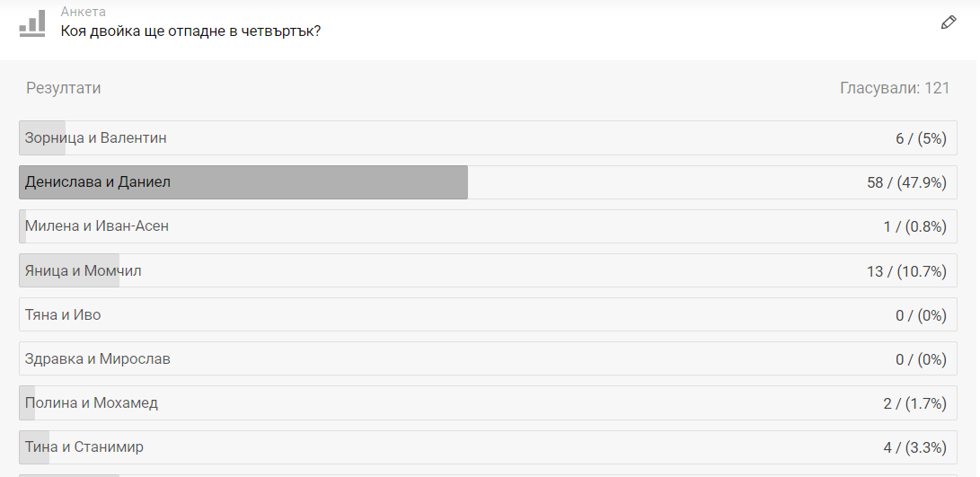Click the 6 / (5%) vote count

[x=921, y=138]
